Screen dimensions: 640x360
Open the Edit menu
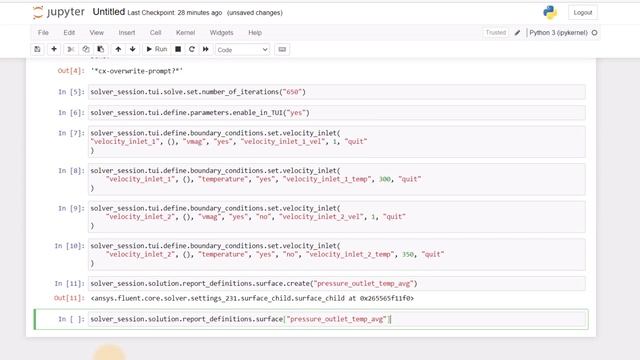click(69, 33)
